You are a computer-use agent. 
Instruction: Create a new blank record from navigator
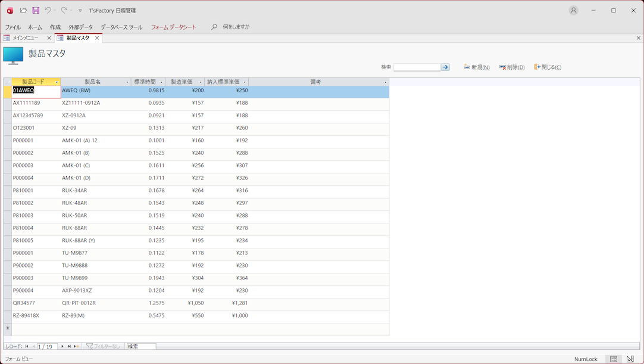(76, 346)
